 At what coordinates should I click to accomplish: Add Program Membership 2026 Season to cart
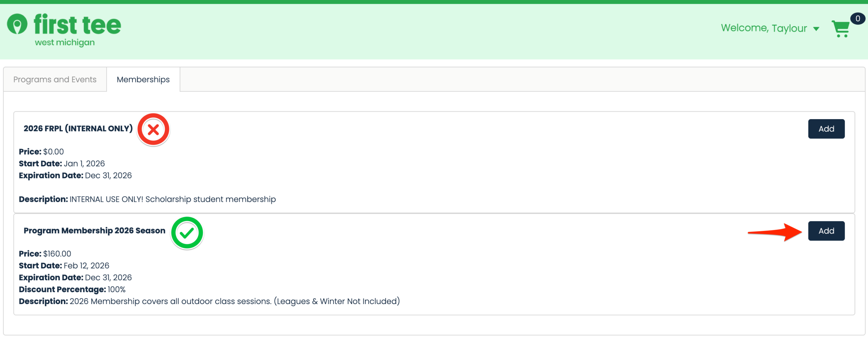pyautogui.click(x=826, y=231)
